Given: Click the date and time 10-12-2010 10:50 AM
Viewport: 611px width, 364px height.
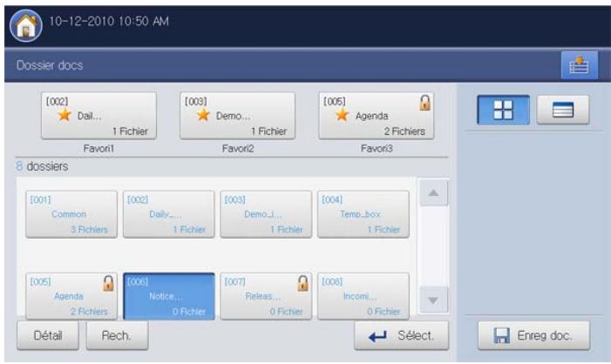Looking at the screenshot, I should coord(109,21).
